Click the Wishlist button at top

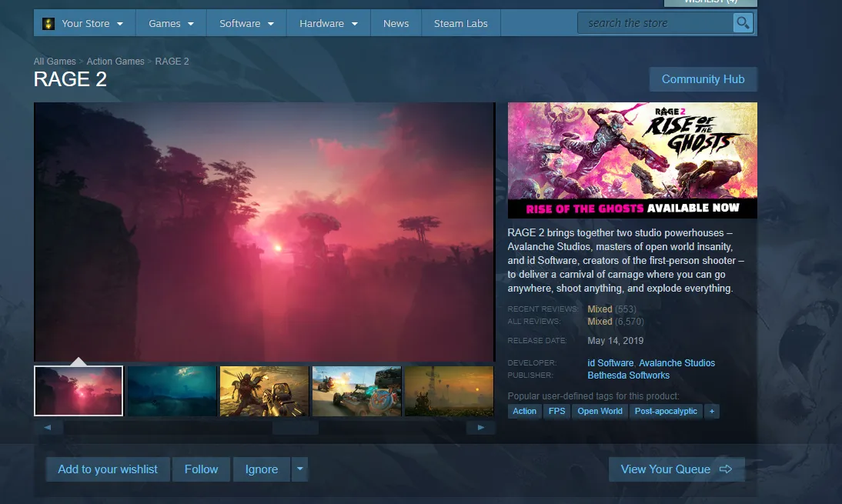(x=710, y=2)
